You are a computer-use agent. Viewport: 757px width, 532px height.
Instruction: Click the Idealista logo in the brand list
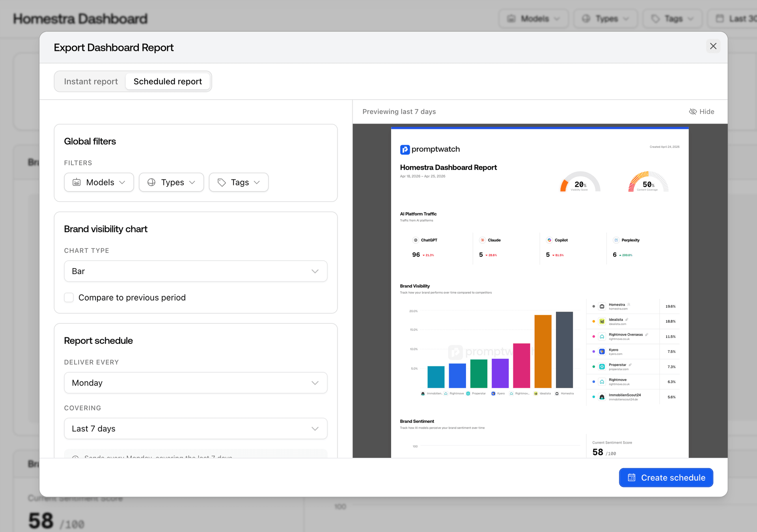click(602, 321)
